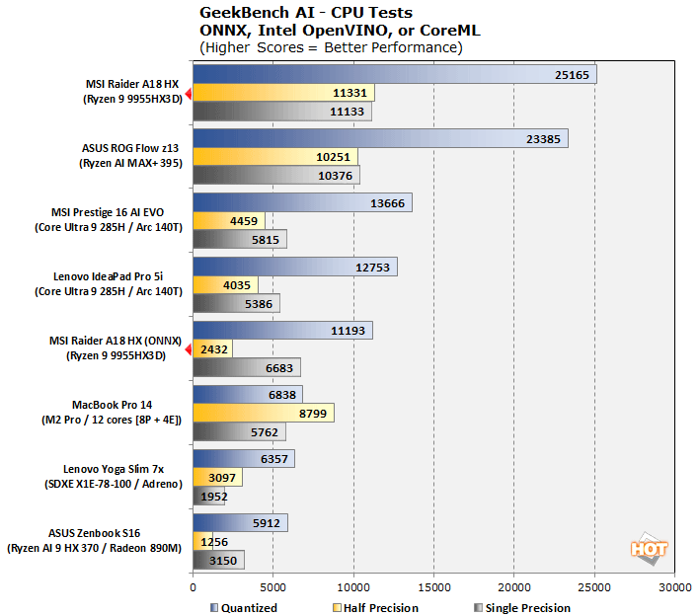This screenshot has width=699, height=616.
Task: Click the Lenovo Yoga Slim 7x label
Action: 114,469
